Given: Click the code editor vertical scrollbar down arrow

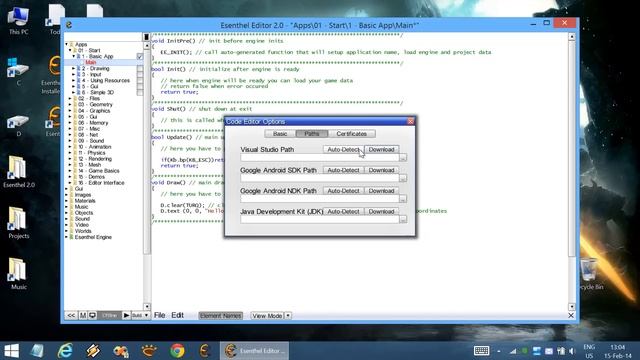Looking at the screenshot, I should pos(571,307).
